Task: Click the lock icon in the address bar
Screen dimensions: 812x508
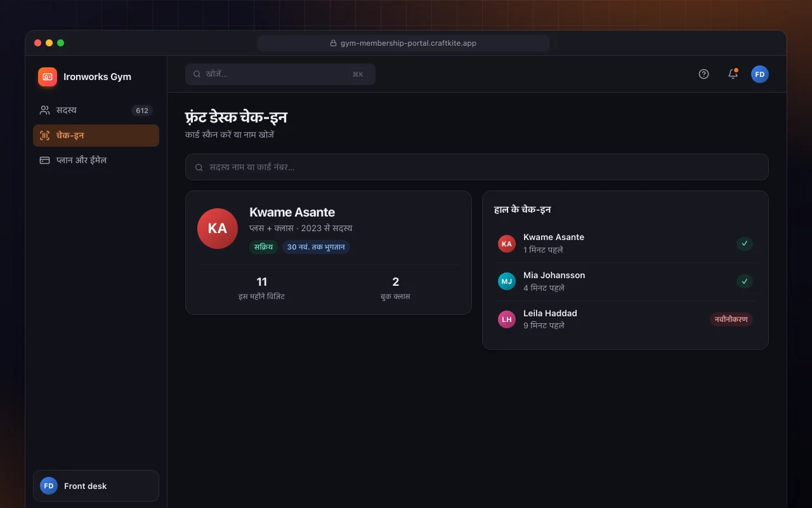Action: (333, 43)
